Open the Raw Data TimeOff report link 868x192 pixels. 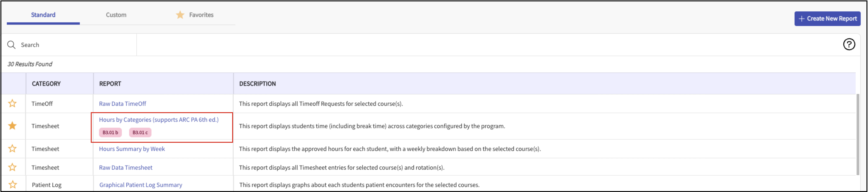pos(122,104)
